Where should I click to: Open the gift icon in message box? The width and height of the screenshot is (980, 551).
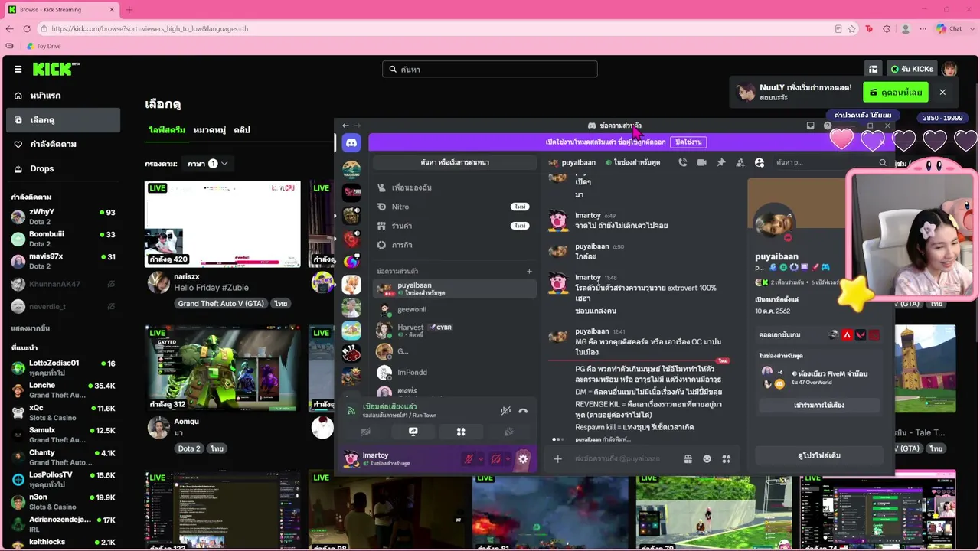pyautogui.click(x=688, y=459)
